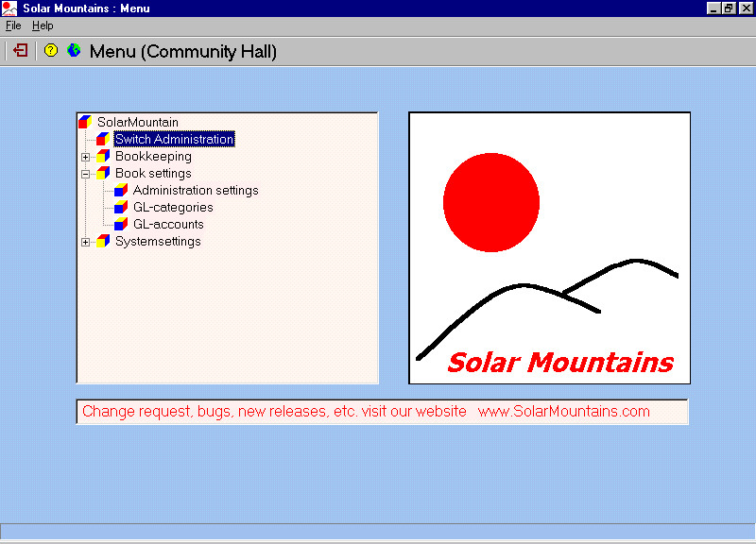756x544 pixels.
Task: Select the Book settings tree item
Action: click(x=153, y=173)
